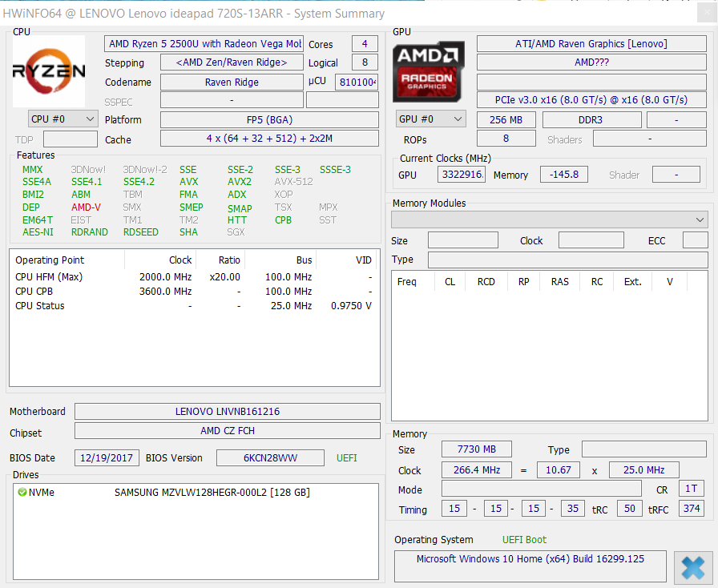Click the Stepping field AMD Zen/Raven Ridge
Image resolution: width=718 pixels, height=588 pixels.
point(232,62)
